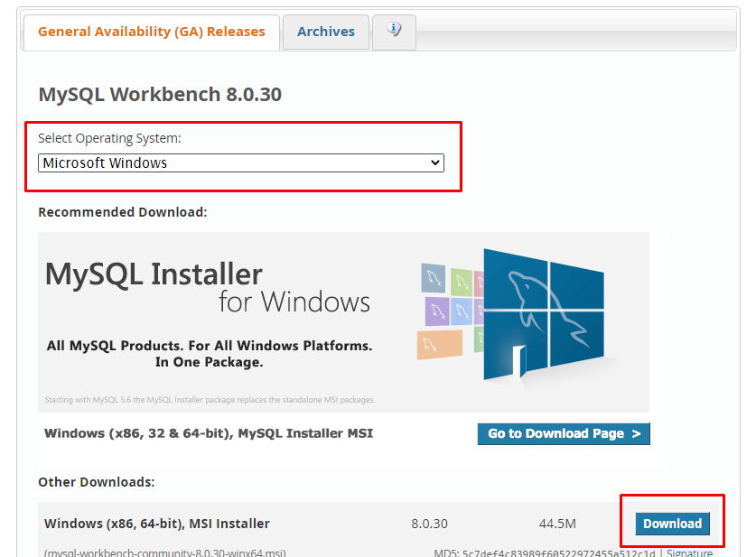The width and height of the screenshot is (756, 557).
Task: Click 'Windows (x86, 32 & 64-bit), MySQL Installer MSI' text
Action: pyautogui.click(x=209, y=433)
